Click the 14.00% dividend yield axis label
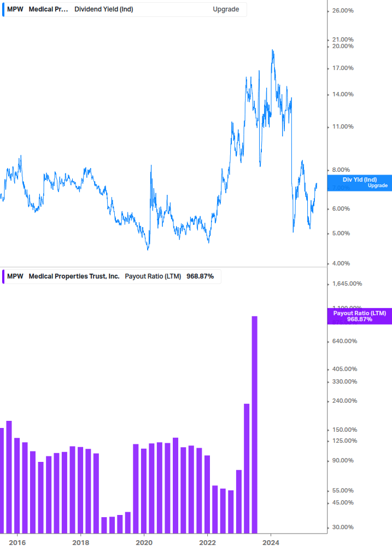392x550 pixels. click(x=343, y=94)
